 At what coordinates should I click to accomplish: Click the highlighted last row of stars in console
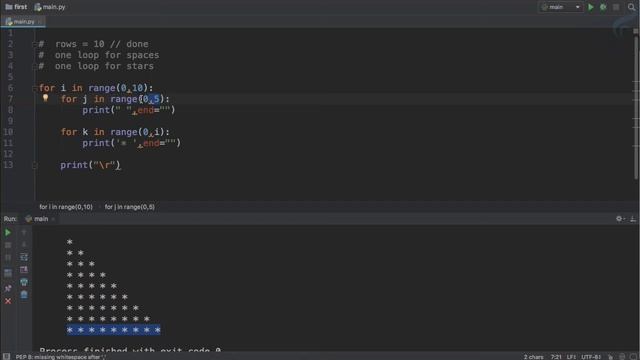click(113, 330)
